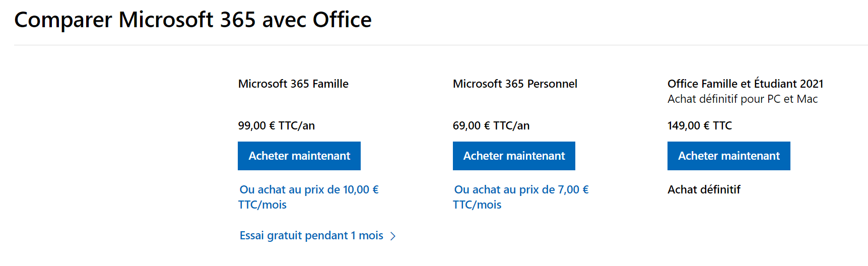Click the 149,00 € TTC price
This screenshot has width=868, height=266.
pos(700,125)
